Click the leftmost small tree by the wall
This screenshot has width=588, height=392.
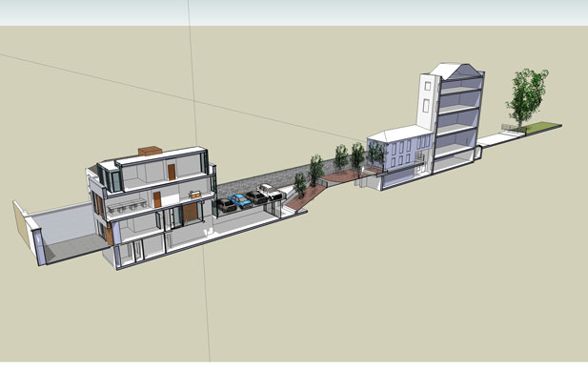pos(299,182)
